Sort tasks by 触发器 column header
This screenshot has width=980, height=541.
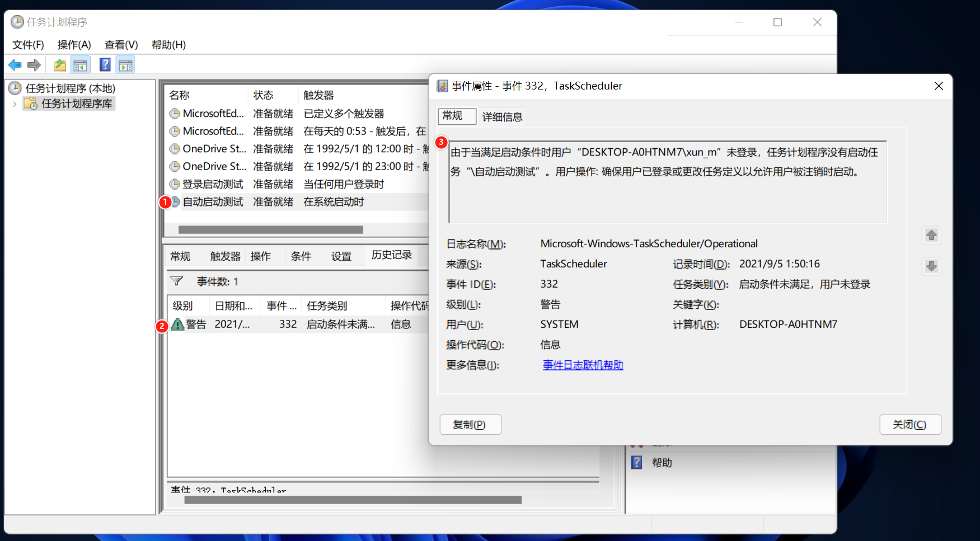[x=364, y=95]
